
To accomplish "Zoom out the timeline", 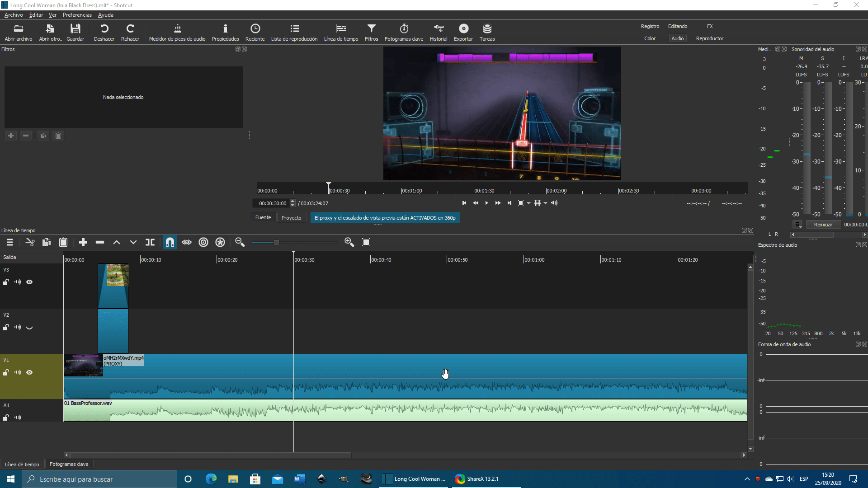I will coord(240,242).
